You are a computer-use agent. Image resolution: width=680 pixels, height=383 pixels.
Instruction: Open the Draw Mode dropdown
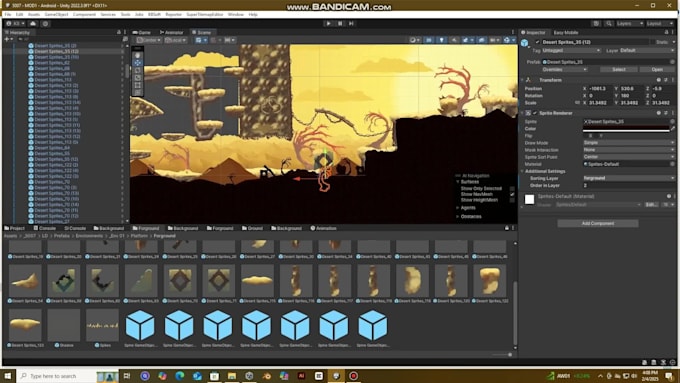(x=628, y=143)
